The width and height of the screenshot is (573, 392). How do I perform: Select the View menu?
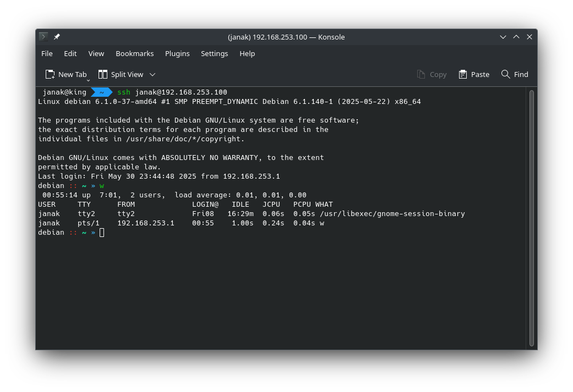click(96, 53)
